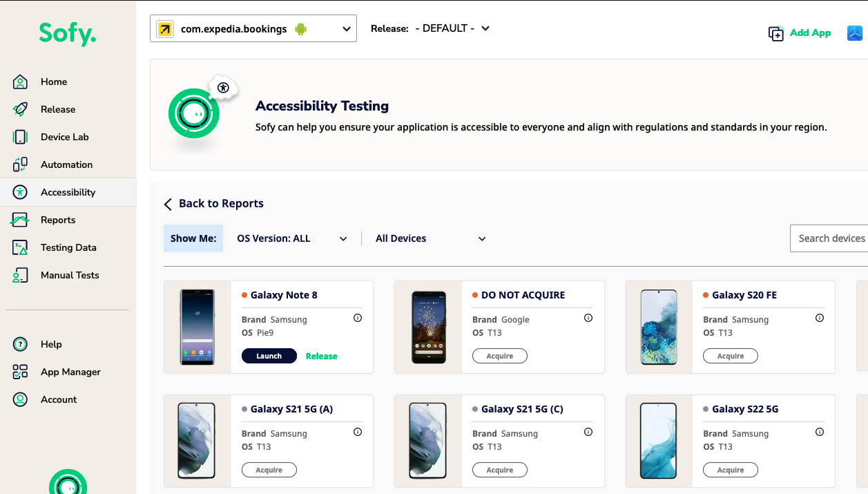
Task: Open App Manager
Action: coord(70,372)
